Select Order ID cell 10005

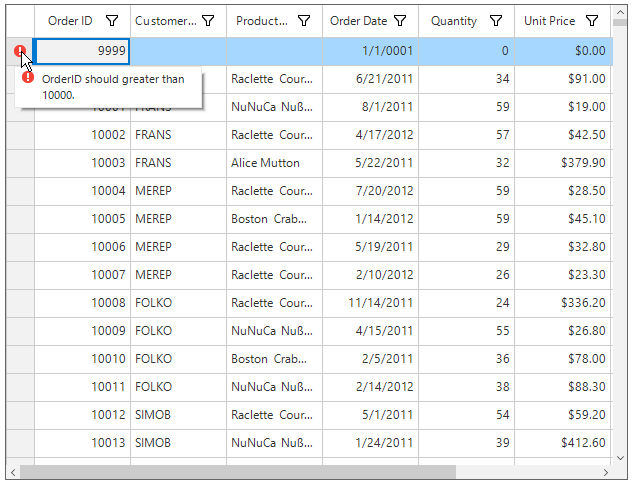click(82, 219)
